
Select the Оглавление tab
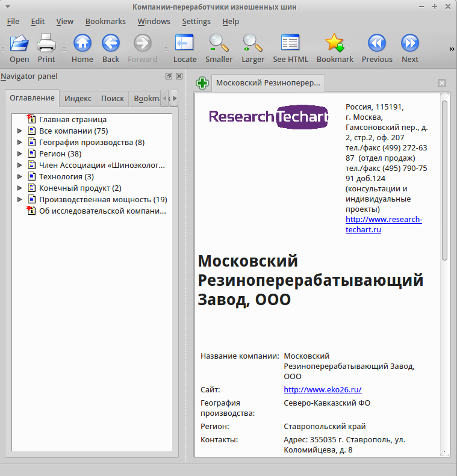[x=32, y=98]
